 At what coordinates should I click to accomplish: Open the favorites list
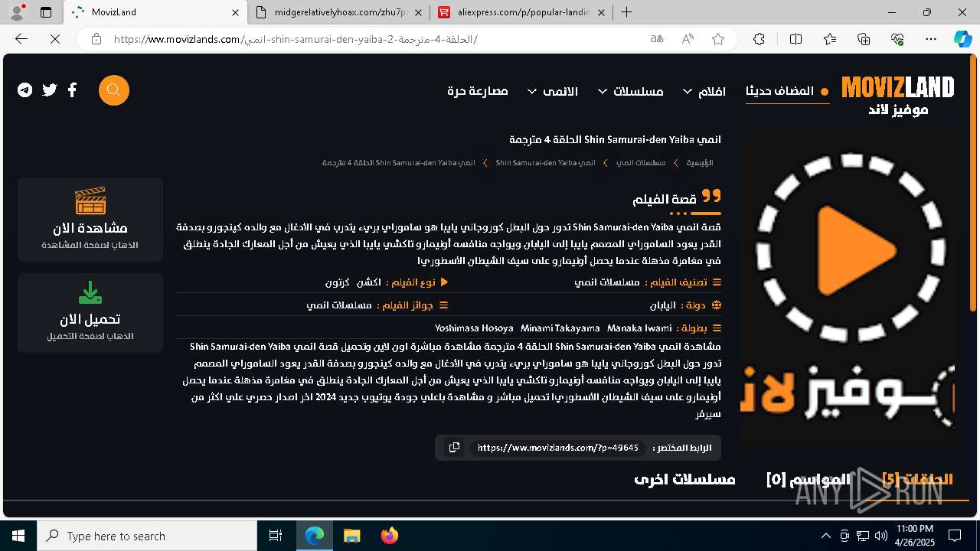[830, 39]
